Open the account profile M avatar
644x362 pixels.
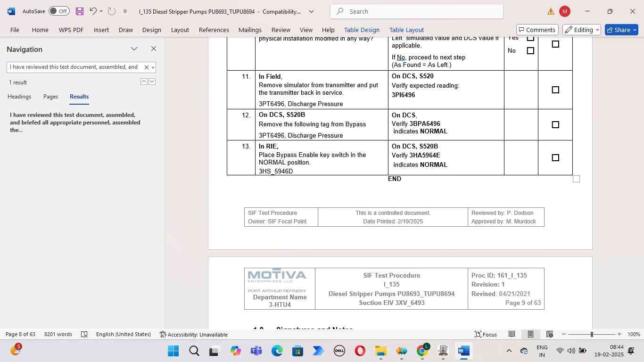[564, 11]
